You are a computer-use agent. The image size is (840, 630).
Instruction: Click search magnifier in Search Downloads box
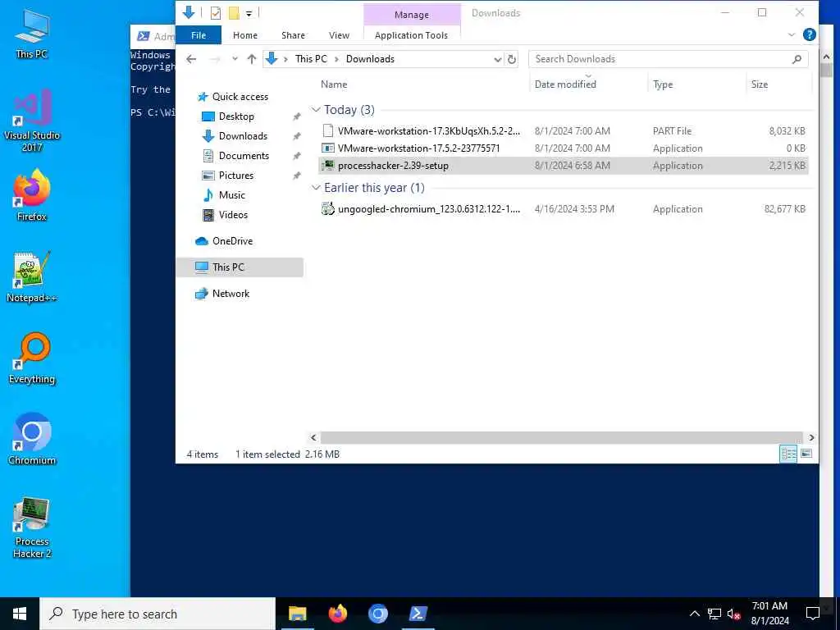coord(797,59)
